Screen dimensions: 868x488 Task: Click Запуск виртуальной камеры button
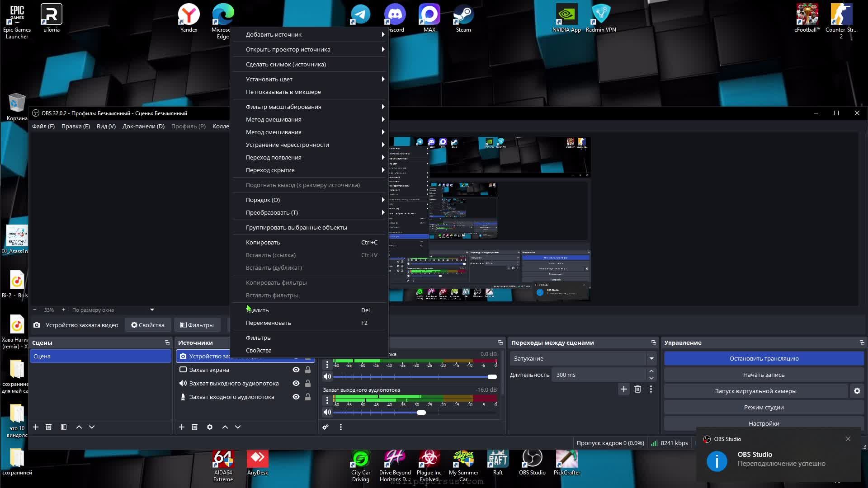click(x=756, y=391)
